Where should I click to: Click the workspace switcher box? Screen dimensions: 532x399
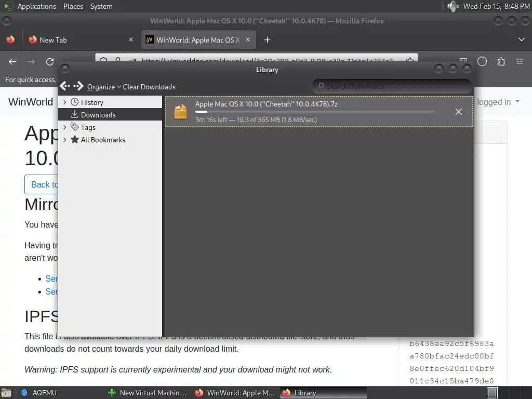tap(492, 393)
